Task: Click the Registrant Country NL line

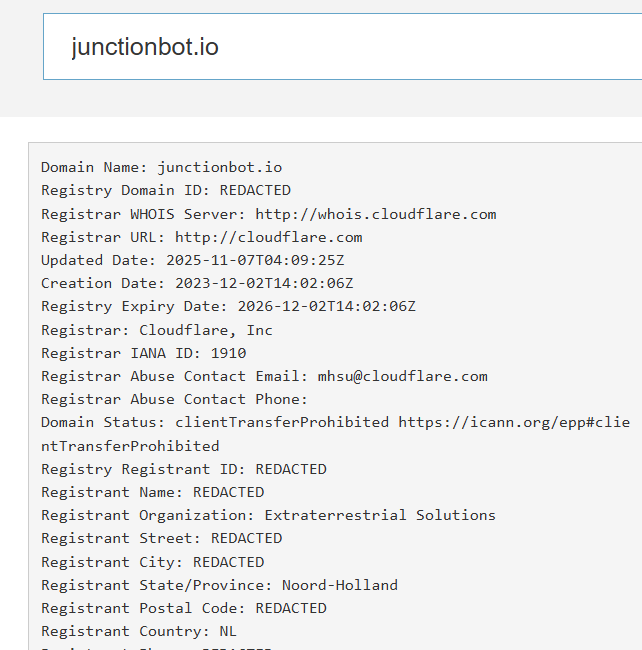Action: tap(138, 631)
